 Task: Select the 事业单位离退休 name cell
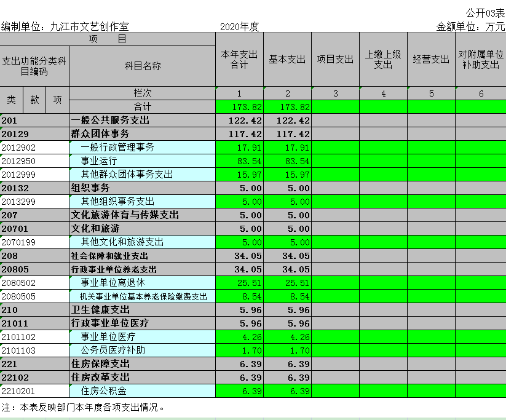(x=142, y=282)
